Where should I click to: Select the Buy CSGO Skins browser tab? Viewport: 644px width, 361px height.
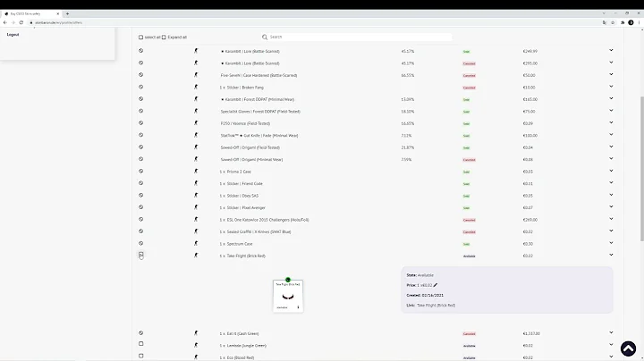pyautogui.click(x=30, y=13)
